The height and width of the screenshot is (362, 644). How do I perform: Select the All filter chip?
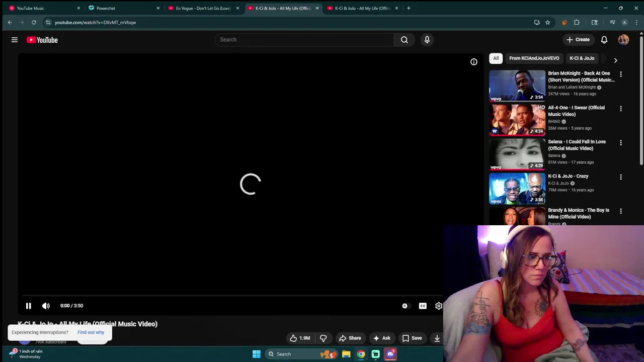[x=496, y=58]
